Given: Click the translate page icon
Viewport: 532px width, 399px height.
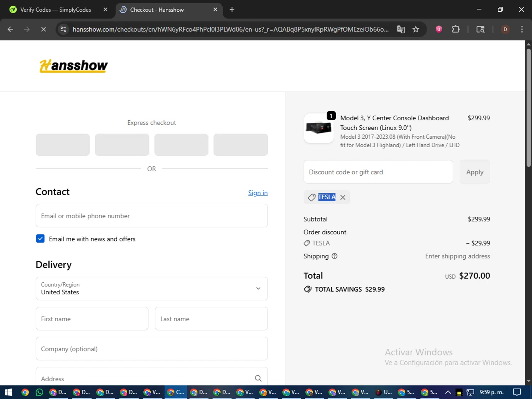Looking at the screenshot, I should 401,29.
